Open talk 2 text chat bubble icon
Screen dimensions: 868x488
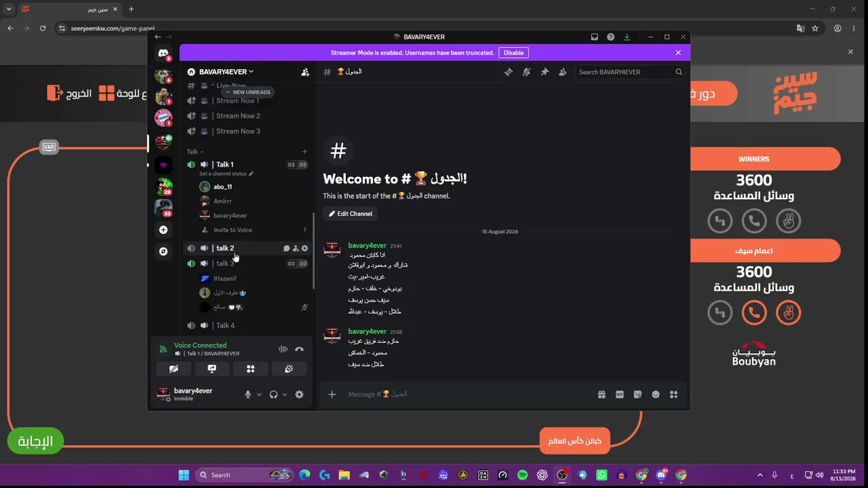point(286,248)
